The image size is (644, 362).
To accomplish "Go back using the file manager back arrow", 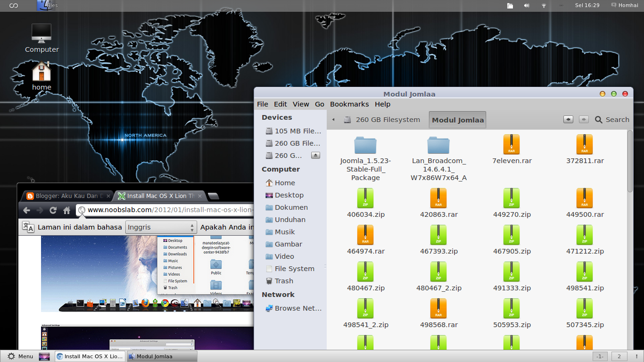I will 568,119.
